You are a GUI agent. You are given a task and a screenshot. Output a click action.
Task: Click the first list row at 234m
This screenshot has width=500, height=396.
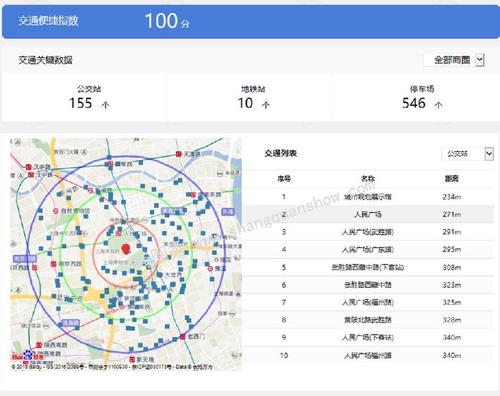(x=368, y=197)
